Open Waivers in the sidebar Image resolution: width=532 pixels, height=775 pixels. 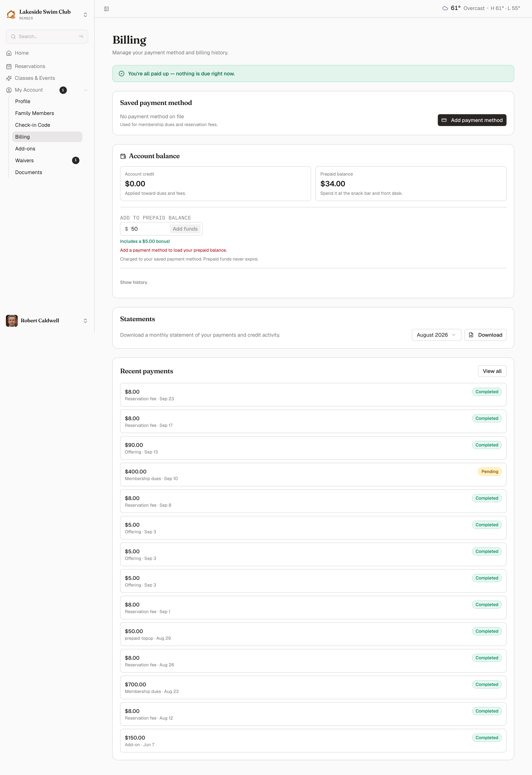click(x=47, y=161)
